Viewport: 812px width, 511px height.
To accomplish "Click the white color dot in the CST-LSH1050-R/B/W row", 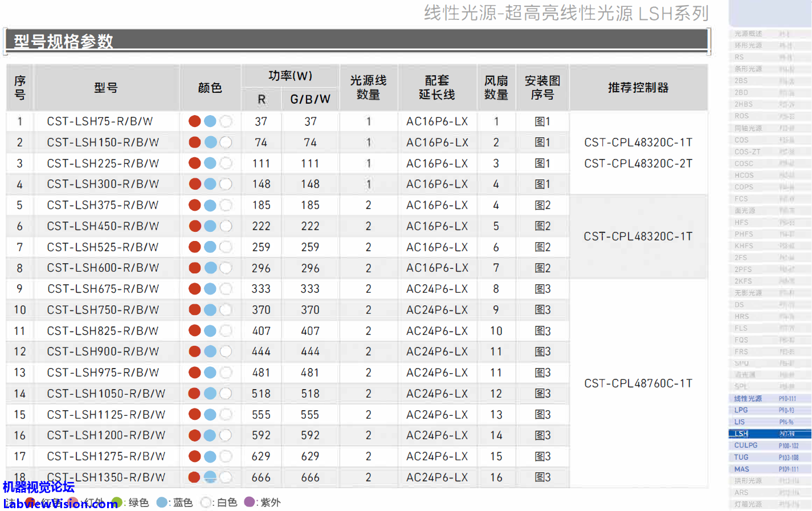I will click(226, 393).
